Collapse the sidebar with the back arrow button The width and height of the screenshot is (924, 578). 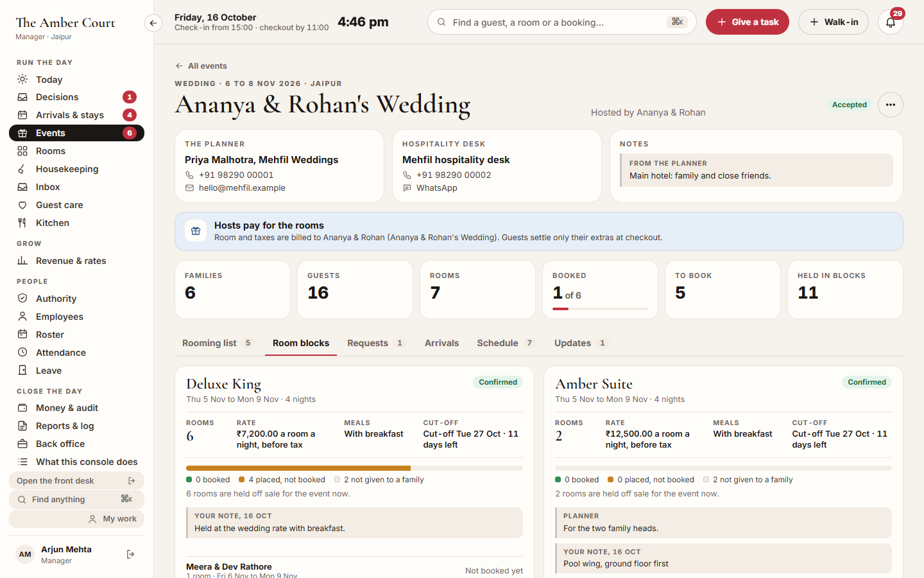(153, 23)
